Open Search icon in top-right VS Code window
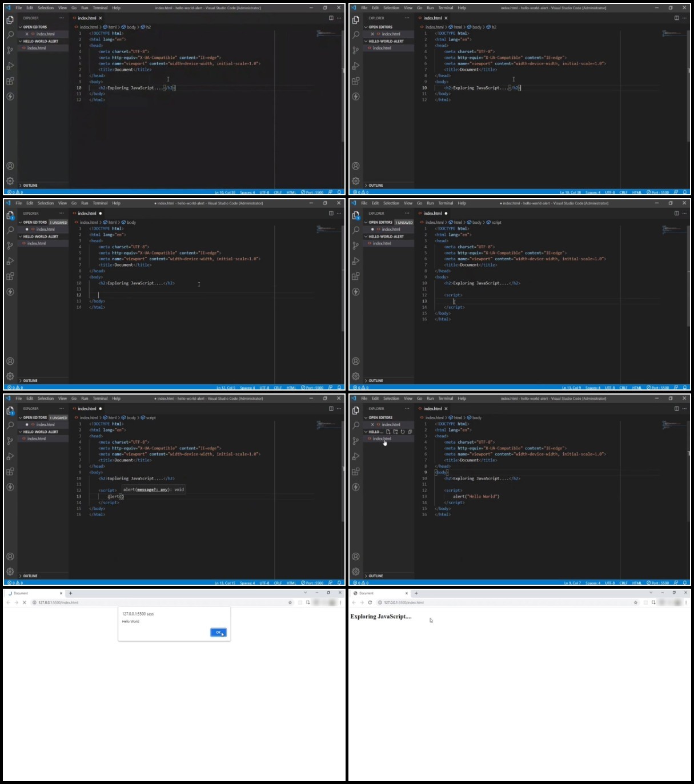This screenshot has height=784, width=694. 355,35
